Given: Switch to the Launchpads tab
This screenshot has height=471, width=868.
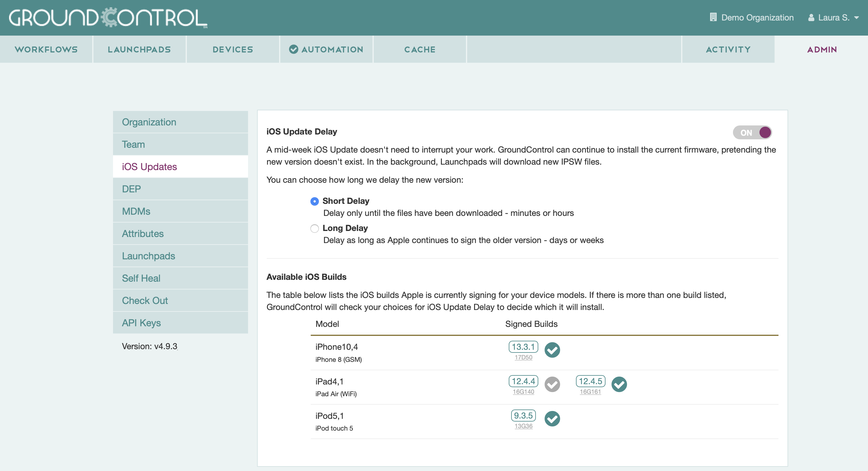Looking at the screenshot, I should point(139,49).
